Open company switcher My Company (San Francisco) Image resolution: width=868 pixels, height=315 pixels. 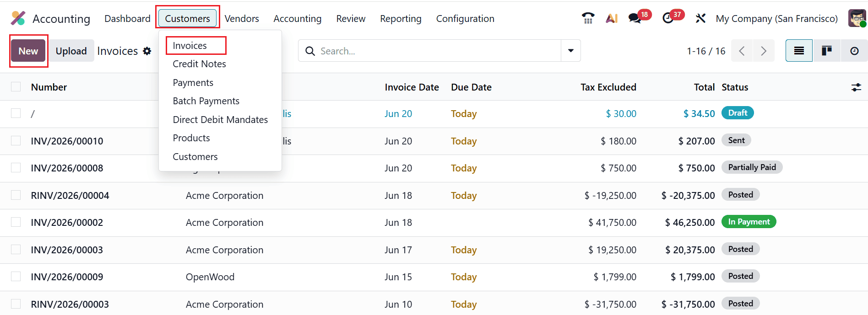pos(776,18)
